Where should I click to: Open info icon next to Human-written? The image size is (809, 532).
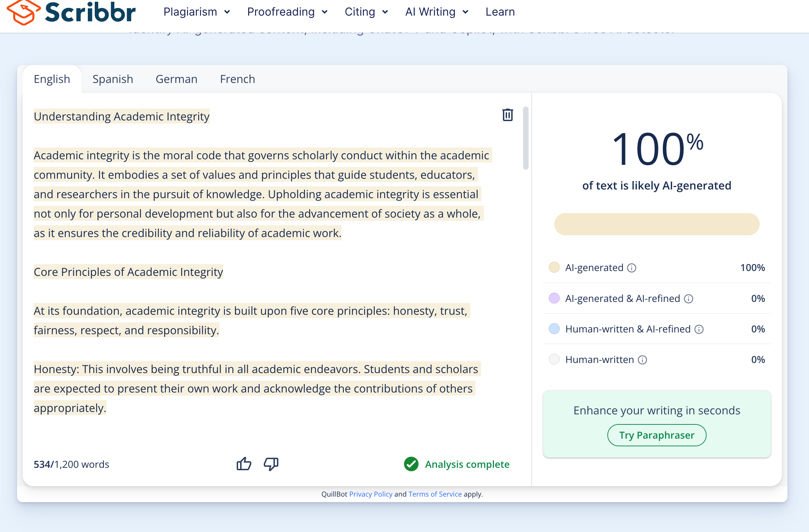[642, 360]
